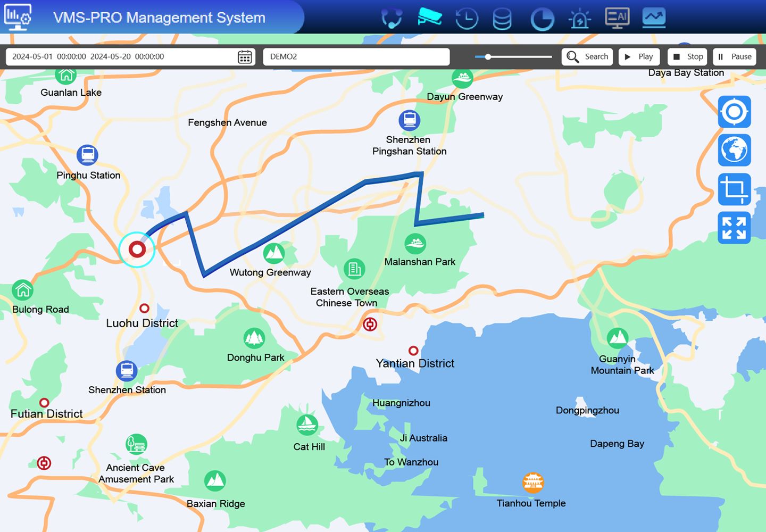This screenshot has height=532, width=766.
Task: Click the Play button to start playback
Action: coord(639,56)
